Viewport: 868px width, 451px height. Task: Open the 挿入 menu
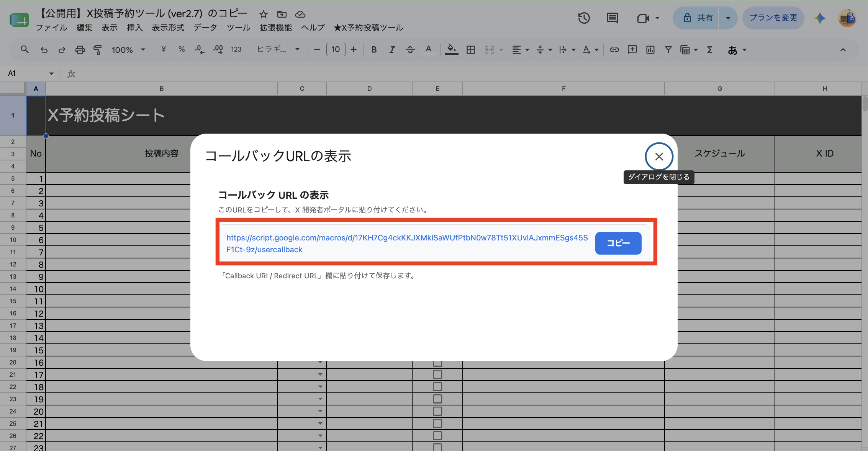135,28
